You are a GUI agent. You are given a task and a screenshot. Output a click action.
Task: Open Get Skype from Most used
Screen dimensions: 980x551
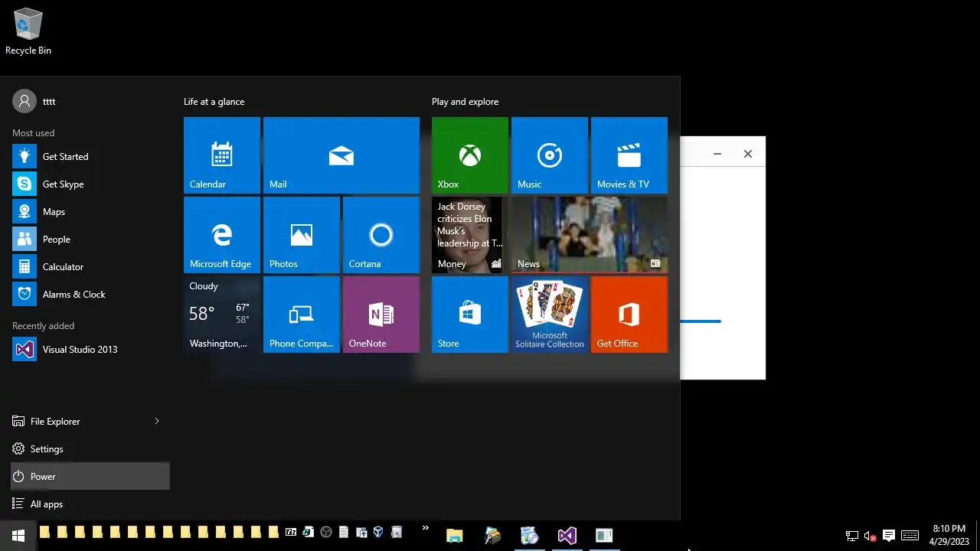[90, 184]
